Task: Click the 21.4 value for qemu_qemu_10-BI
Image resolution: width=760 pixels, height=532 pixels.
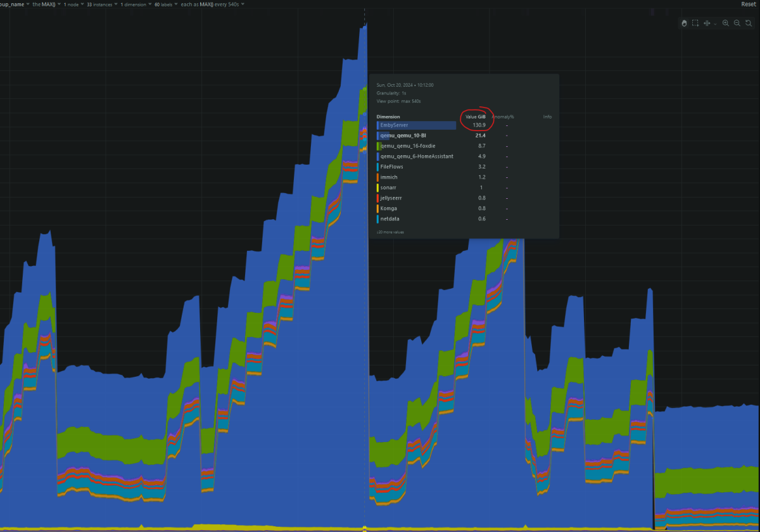Action: [480, 136]
